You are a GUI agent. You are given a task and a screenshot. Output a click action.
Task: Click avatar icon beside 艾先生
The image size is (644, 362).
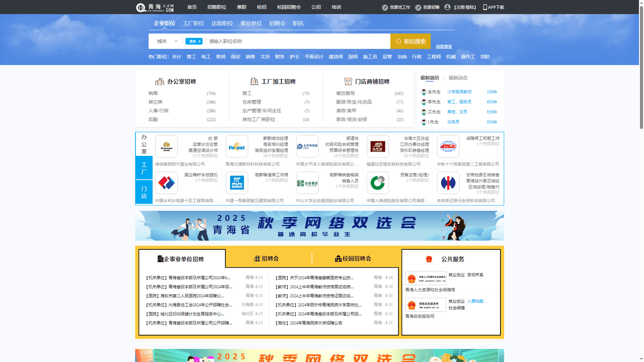[x=424, y=112]
